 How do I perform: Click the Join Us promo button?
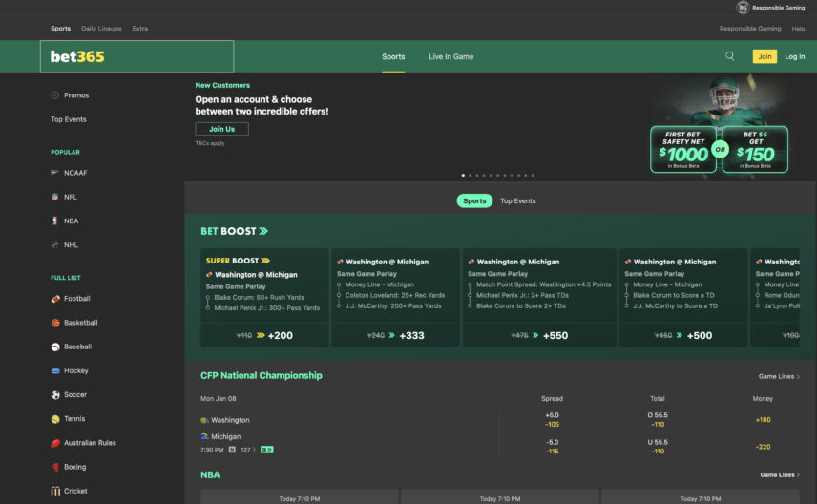pyautogui.click(x=221, y=129)
